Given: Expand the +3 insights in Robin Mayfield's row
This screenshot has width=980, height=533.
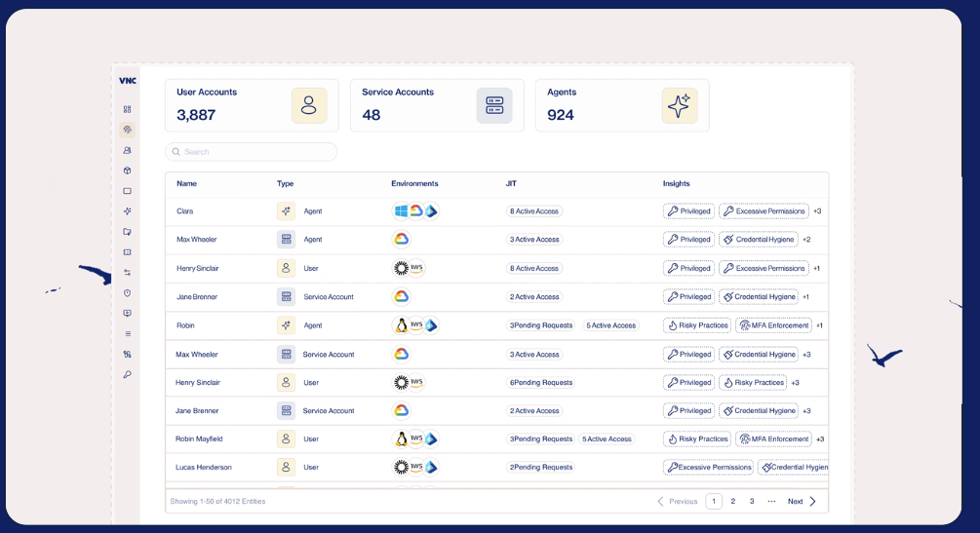Looking at the screenshot, I should 820,438.
